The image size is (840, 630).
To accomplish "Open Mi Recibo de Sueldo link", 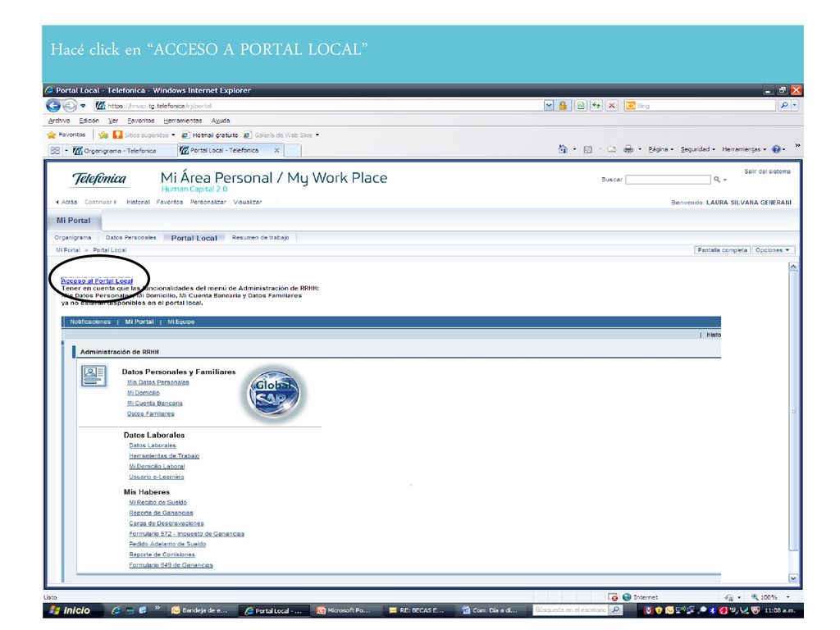I will tap(157, 503).
